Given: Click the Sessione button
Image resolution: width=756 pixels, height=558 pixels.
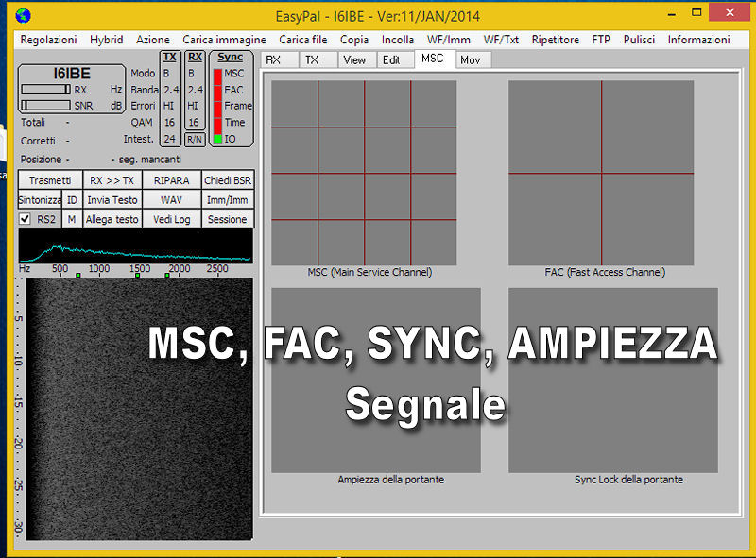Looking at the screenshot, I should 228,219.
